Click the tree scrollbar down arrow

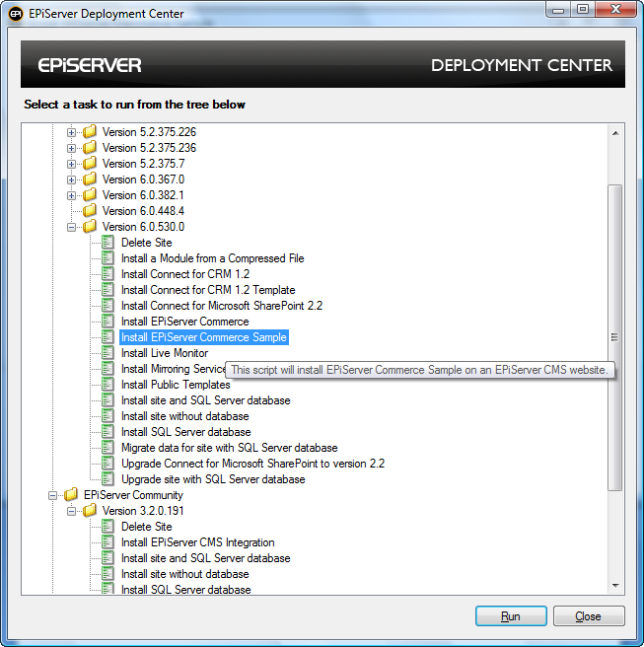[616, 587]
